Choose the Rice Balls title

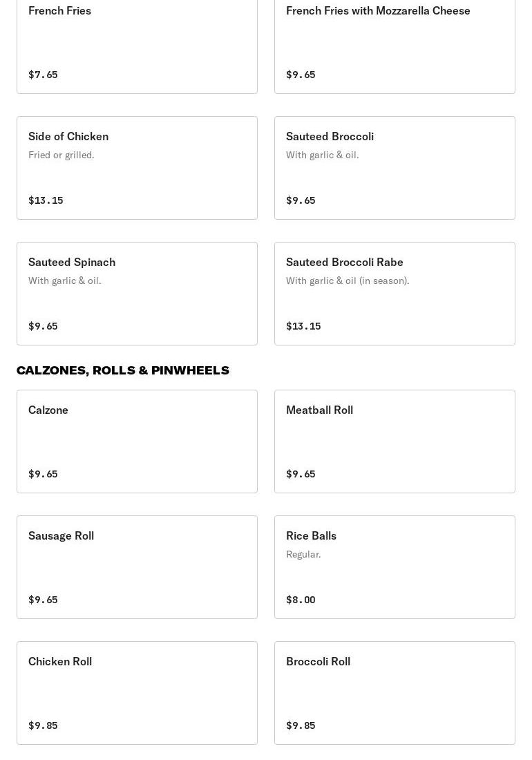(311, 536)
